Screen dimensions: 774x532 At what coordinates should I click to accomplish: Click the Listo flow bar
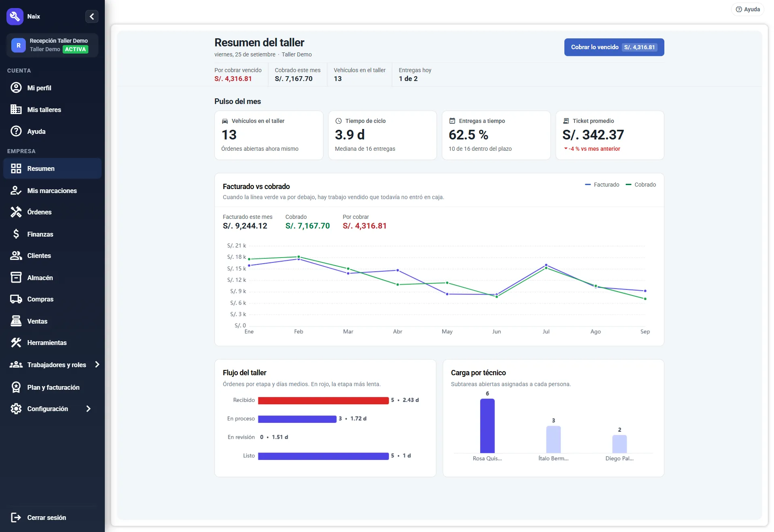[323, 456]
